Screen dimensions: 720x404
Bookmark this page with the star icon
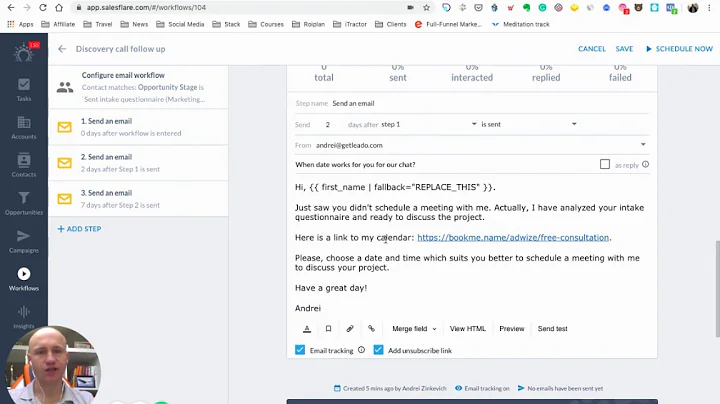coord(427,7)
